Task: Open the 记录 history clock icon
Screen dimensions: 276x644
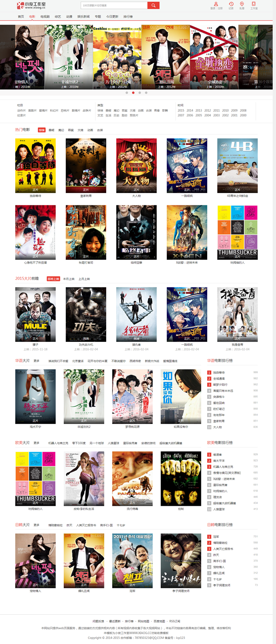Action: click(x=231, y=4)
